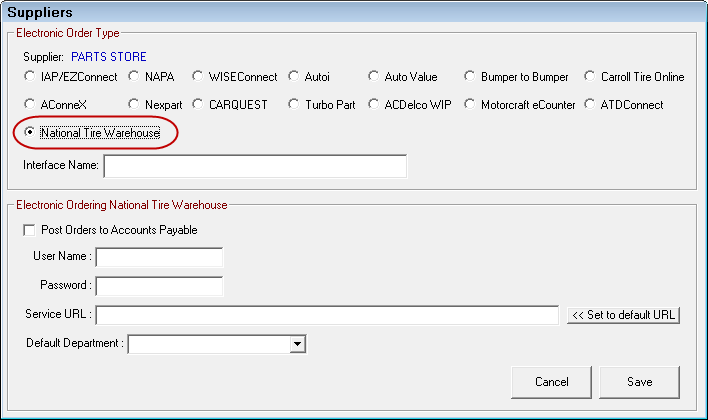Click into the Service URL field

click(326, 315)
